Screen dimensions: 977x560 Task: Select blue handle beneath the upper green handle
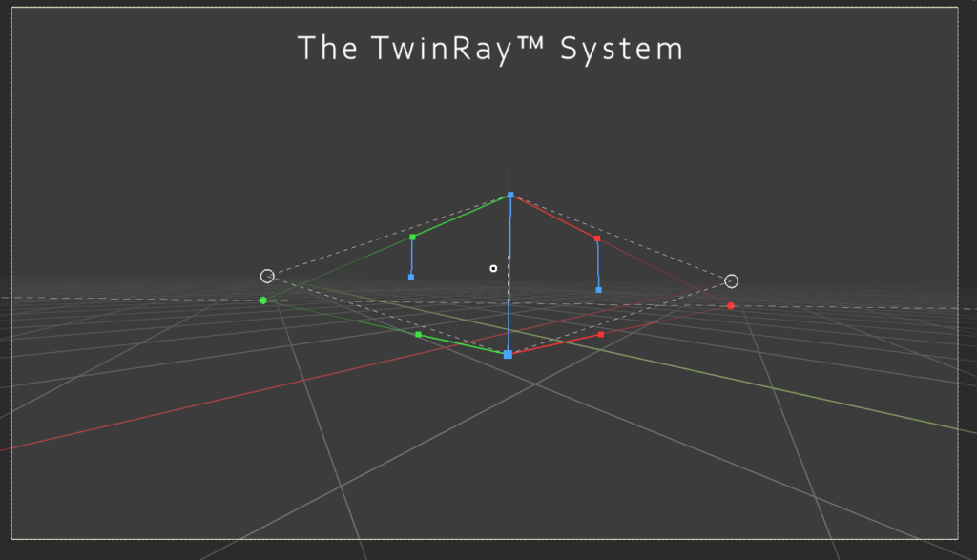pos(411,277)
